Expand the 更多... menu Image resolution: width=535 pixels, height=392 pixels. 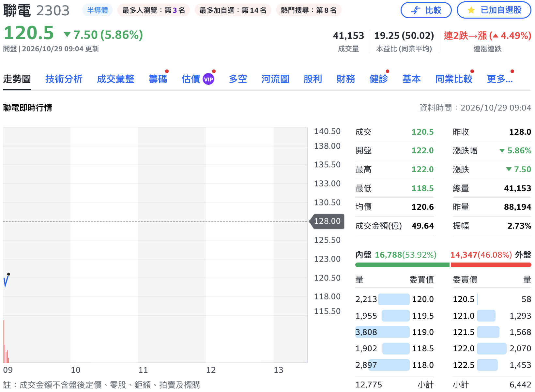click(500, 79)
